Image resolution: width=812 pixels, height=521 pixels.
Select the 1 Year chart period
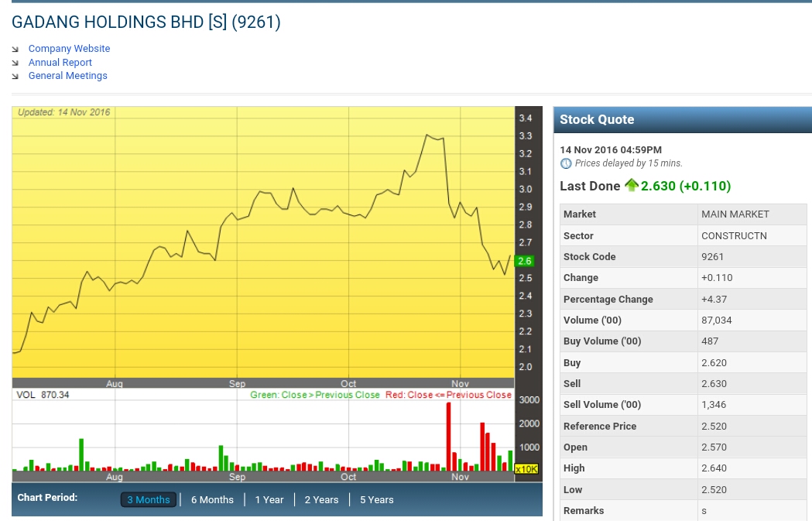click(269, 500)
